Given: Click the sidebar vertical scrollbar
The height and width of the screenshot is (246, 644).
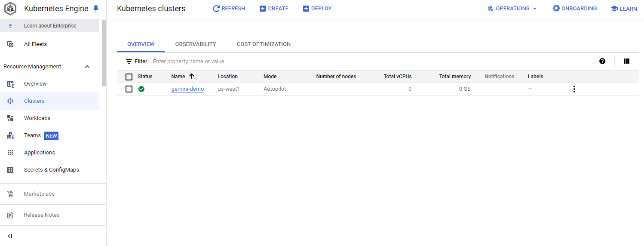Looking at the screenshot, I should 104,52.
